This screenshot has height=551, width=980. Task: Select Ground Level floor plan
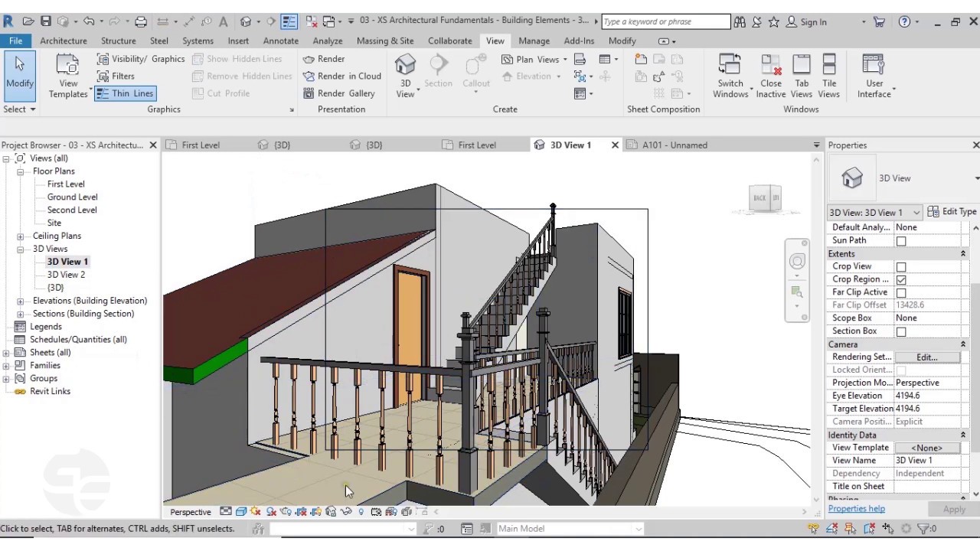(x=72, y=197)
